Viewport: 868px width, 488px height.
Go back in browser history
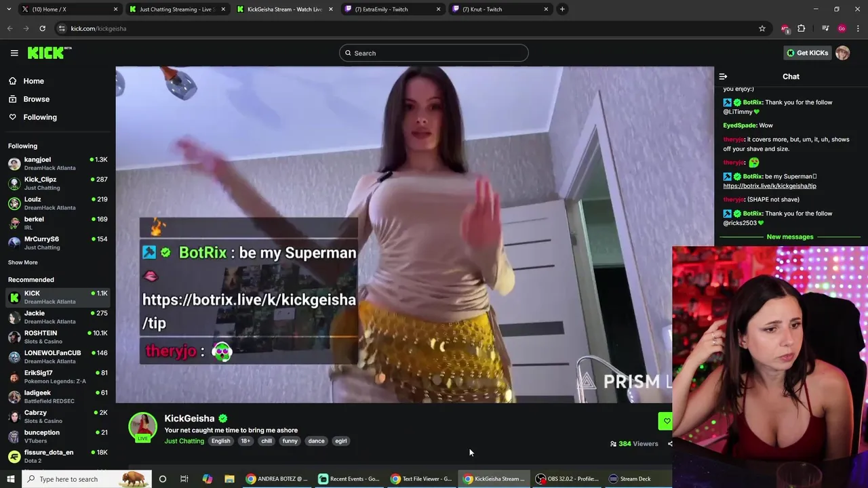(x=9, y=28)
